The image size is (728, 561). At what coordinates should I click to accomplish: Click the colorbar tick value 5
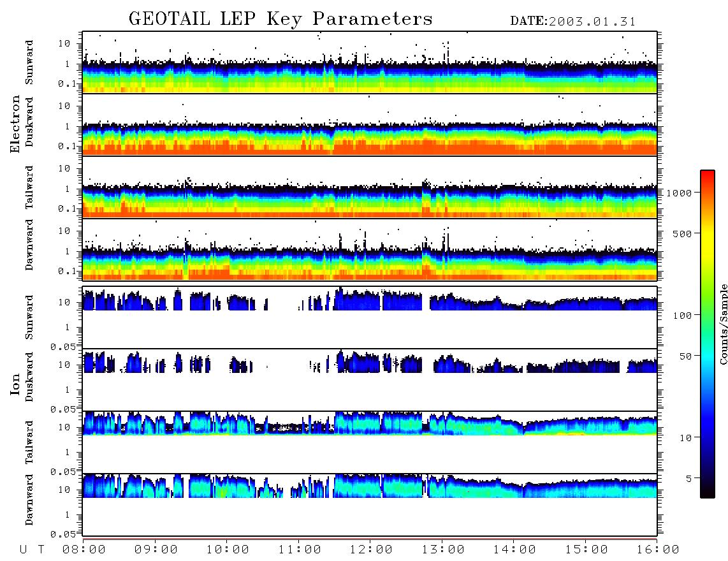(x=688, y=478)
